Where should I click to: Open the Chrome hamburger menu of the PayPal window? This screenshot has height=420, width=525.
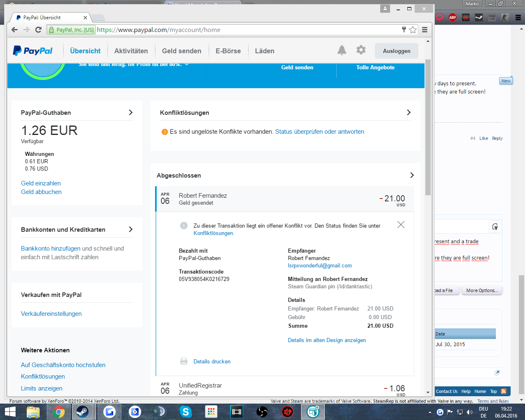click(x=425, y=30)
